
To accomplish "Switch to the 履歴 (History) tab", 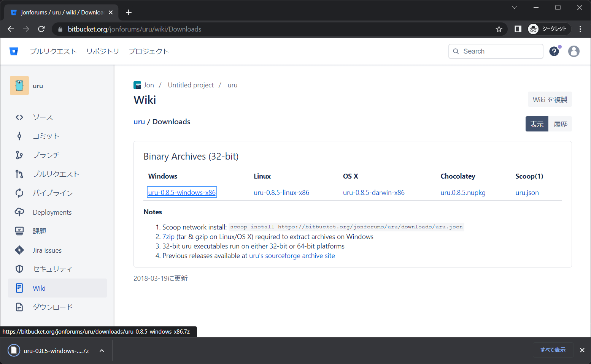I will point(560,124).
